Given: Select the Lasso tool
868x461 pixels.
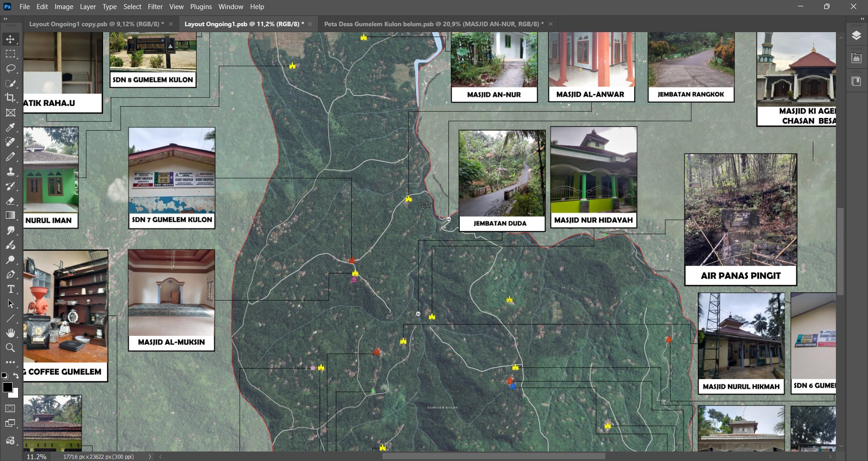Looking at the screenshot, I should point(10,69).
